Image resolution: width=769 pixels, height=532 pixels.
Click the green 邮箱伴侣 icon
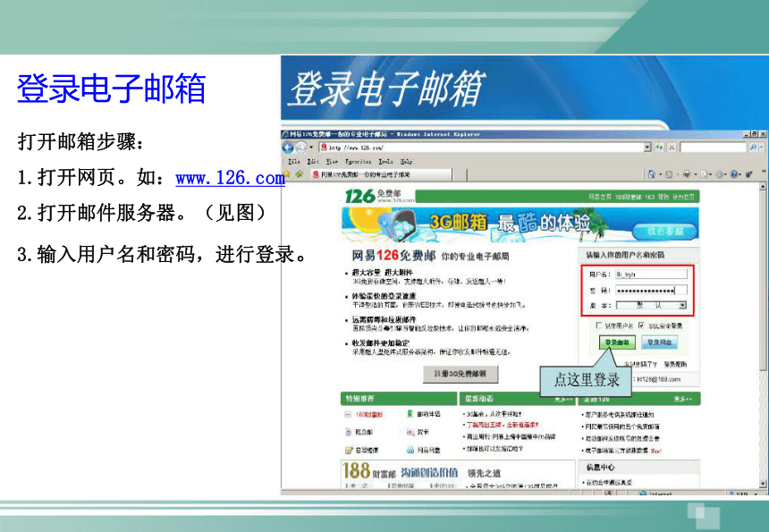[410, 414]
